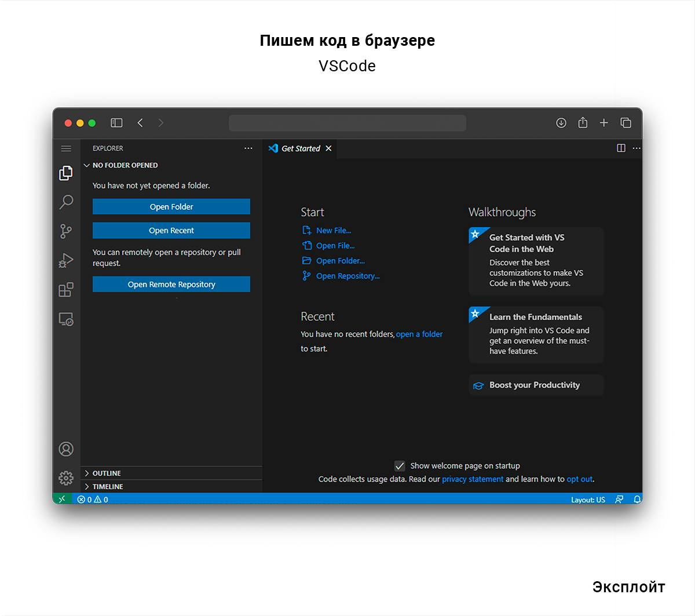Image resolution: width=695 pixels, height=616 pixels.
Task: Open the notifications bell in status bar
Action: click(637, 500)
